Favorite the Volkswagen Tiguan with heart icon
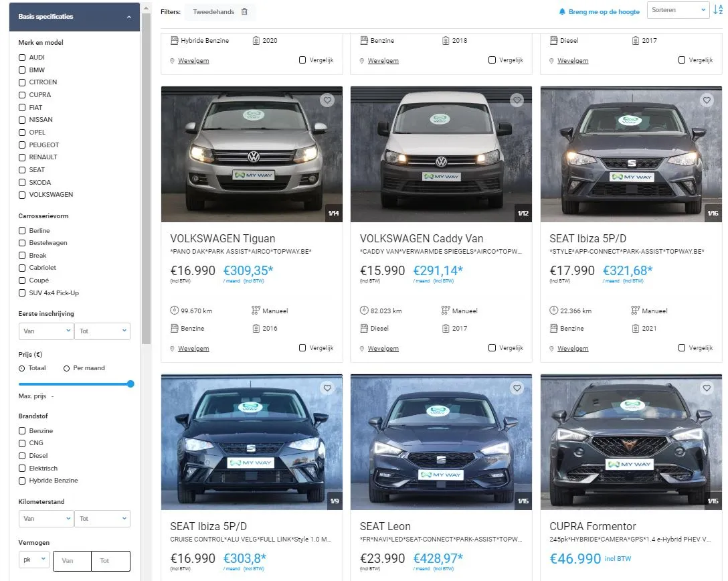Image resolution: width=728 pixels, height=581 pixels. point(327,100)
